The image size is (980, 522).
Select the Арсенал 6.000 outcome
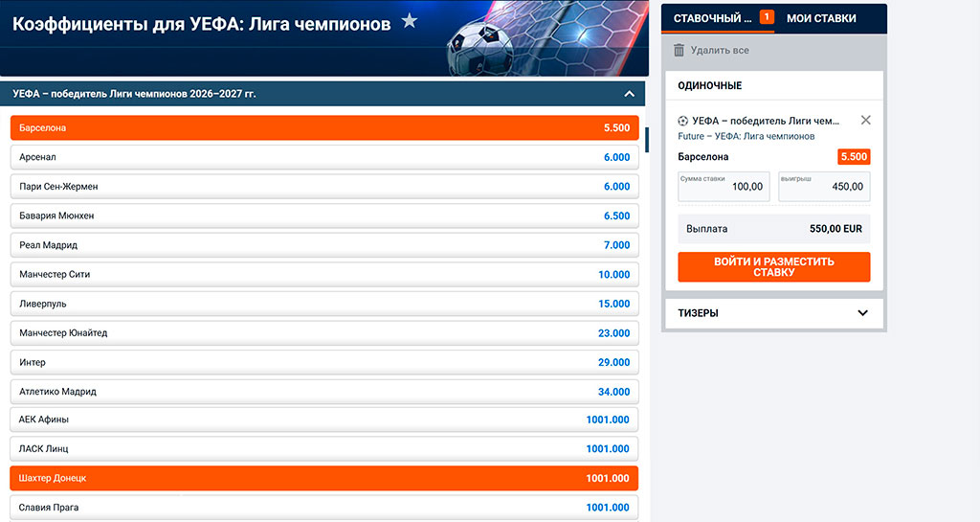(324, 157)
